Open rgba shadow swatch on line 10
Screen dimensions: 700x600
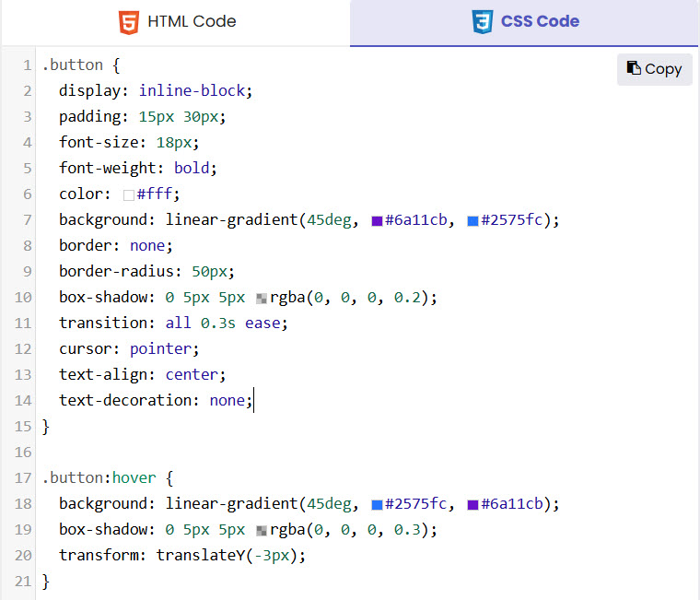click(262, 299)
